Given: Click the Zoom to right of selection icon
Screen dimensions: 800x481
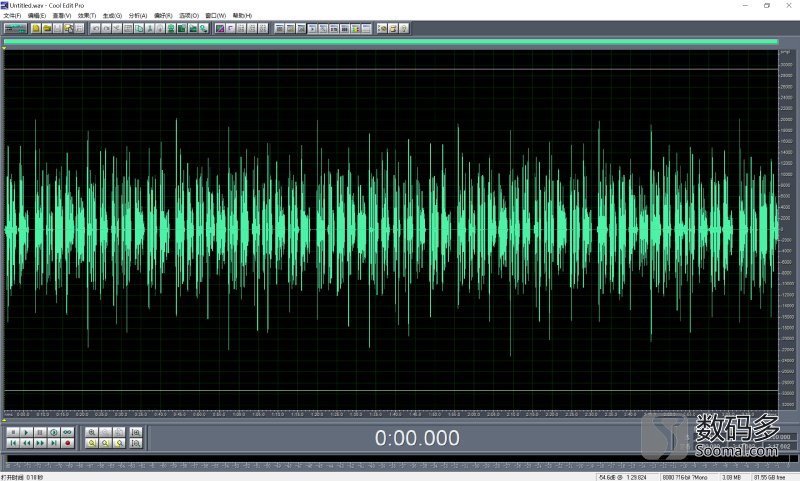Looking at the screenshot, I should (x=119, y=443).
